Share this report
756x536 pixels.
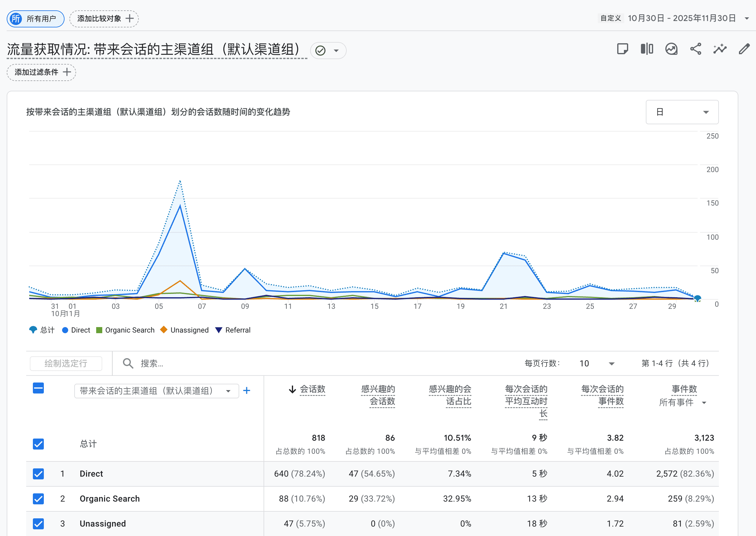[695, 49]
